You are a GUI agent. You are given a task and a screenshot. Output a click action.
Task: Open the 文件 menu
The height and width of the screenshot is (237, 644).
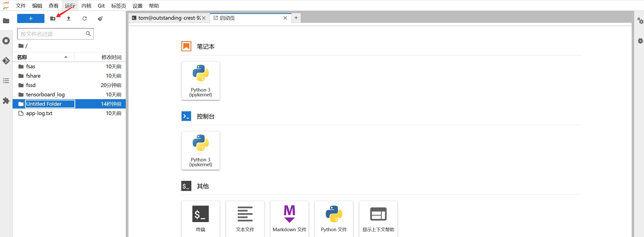[x=21, y=6]
